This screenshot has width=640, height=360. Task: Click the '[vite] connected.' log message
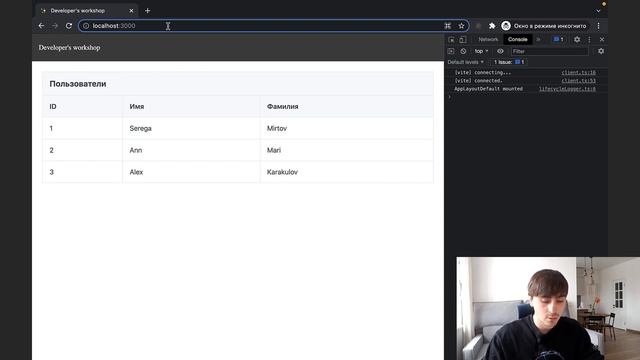[479, 81]
